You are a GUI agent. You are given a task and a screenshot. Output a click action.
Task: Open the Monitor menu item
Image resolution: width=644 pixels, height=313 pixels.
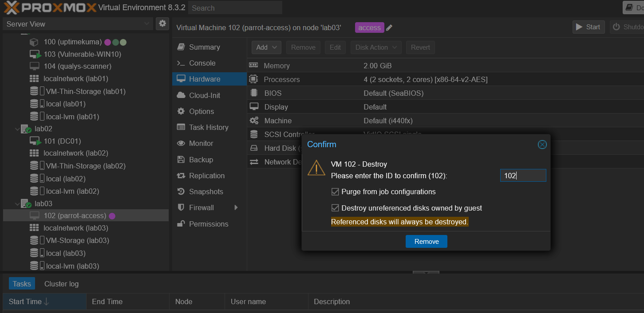[209, 143]
